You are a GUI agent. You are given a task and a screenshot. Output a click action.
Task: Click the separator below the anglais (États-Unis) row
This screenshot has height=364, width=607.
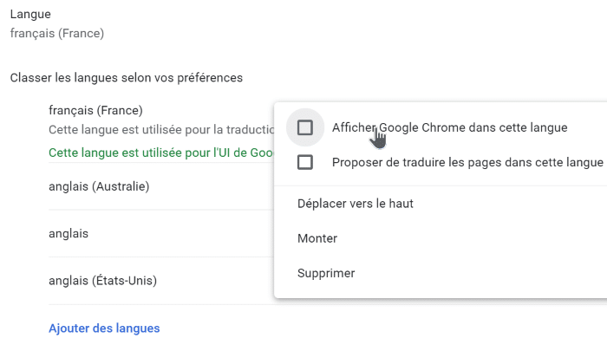(160, 304)
